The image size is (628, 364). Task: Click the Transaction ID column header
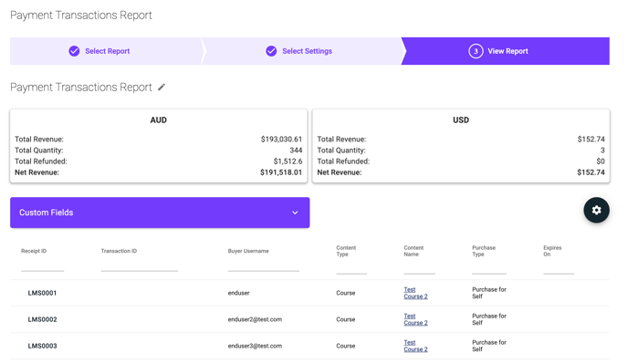pos(119,251)
